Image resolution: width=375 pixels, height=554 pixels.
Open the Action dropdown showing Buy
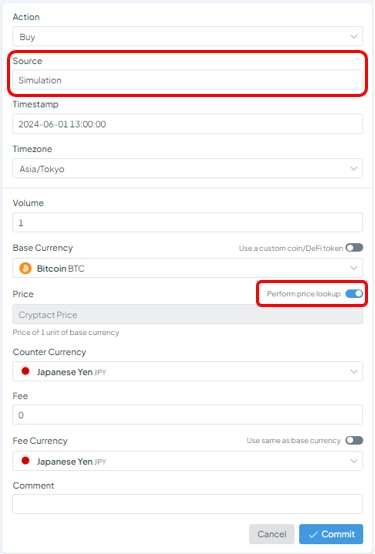[x=188, y=36]
